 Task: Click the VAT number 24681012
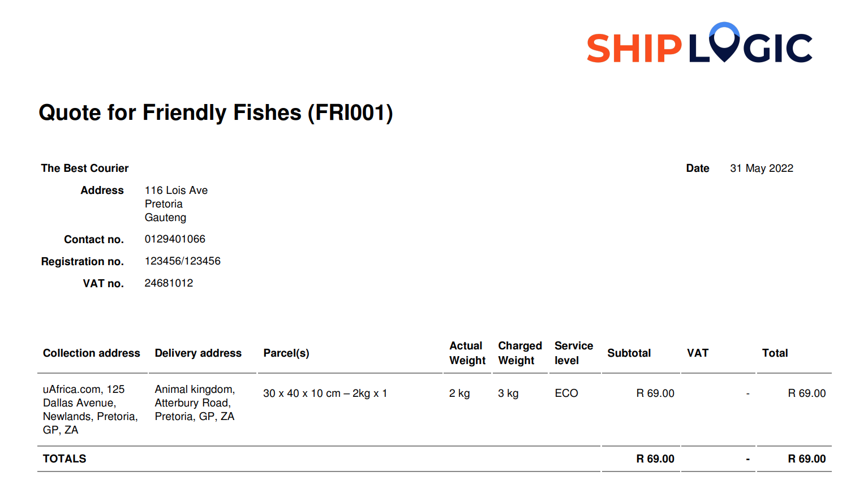169,283
